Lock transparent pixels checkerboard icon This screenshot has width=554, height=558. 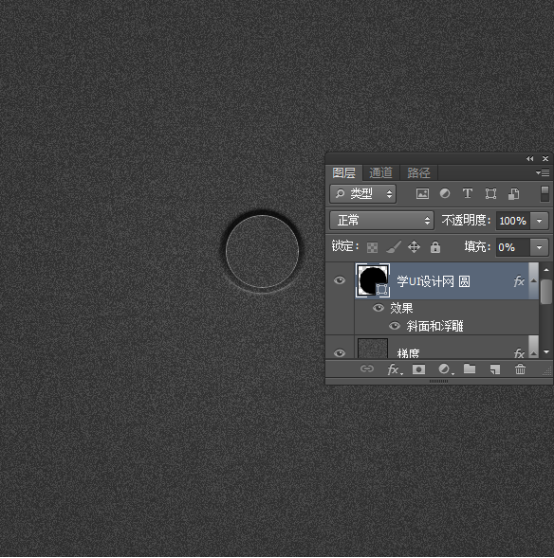372,247
